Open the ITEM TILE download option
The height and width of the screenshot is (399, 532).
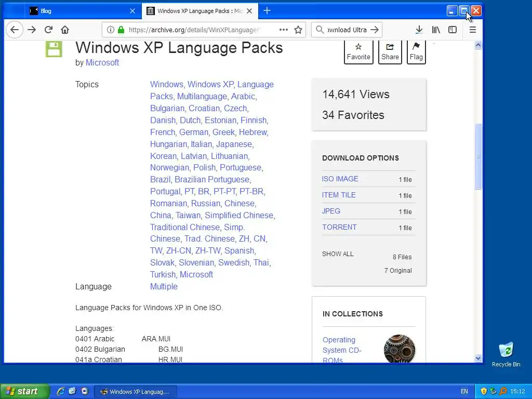pyautogui.click(x=339, y=195)
